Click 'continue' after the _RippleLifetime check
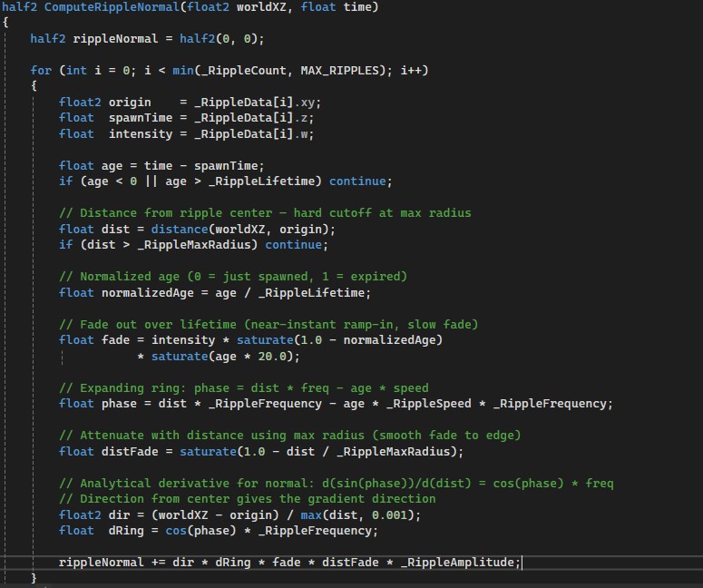The image size is (703, 588). pyautogui.click(x=357, y=181)
